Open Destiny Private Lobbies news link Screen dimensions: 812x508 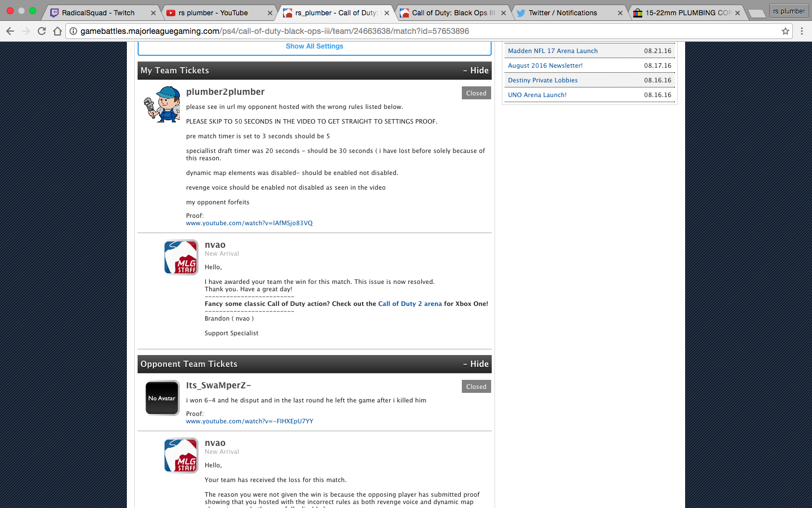click(542, 80)
